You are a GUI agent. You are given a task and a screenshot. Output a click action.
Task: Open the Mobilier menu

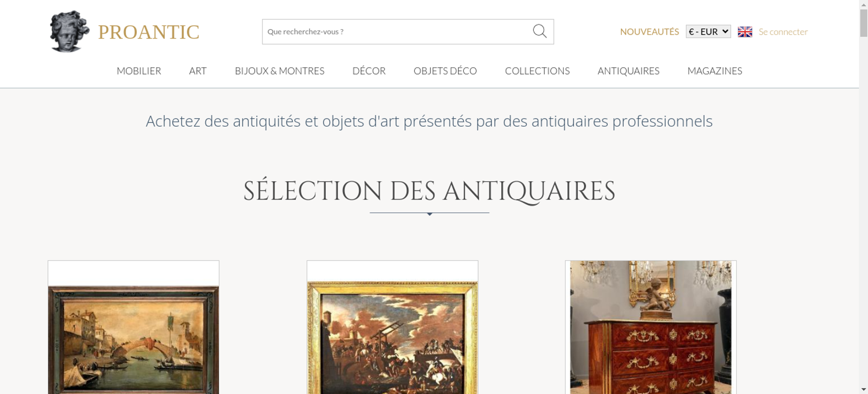point(139,71)
